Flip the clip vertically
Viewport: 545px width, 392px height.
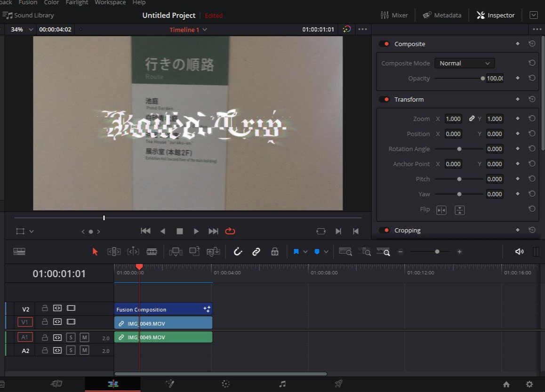click(459, 210)
